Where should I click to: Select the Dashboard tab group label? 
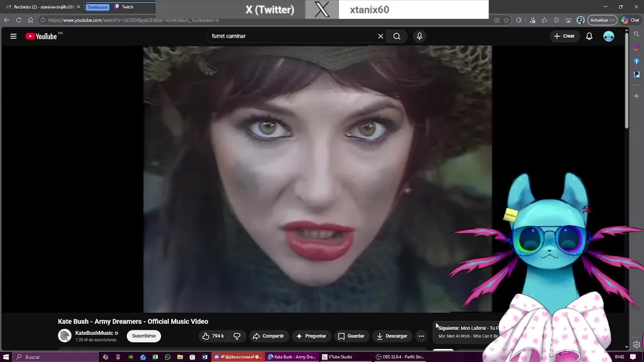coord(97,7)
